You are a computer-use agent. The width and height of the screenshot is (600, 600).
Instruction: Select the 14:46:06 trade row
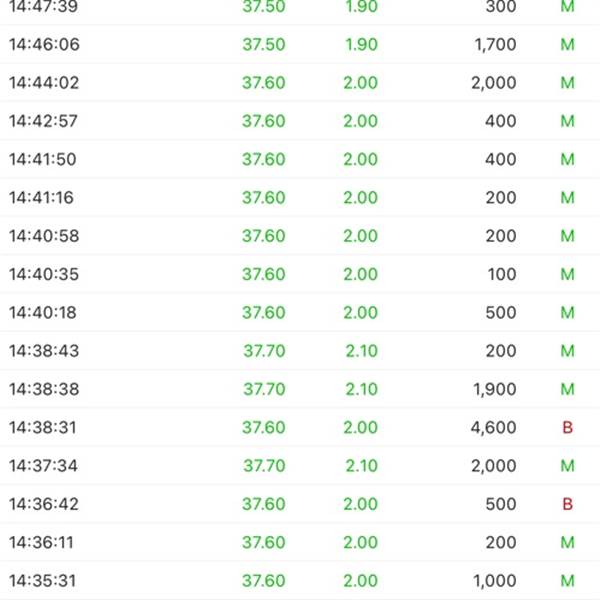(x=300, y=44)
